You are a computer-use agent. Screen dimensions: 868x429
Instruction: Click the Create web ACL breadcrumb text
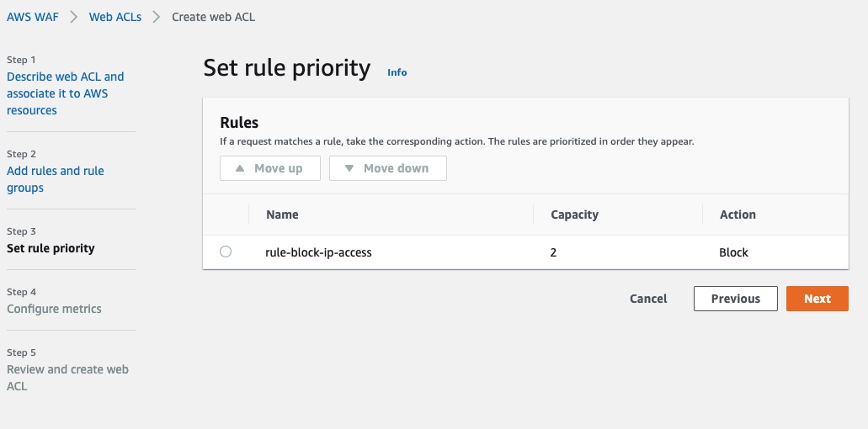click(213, 17)
